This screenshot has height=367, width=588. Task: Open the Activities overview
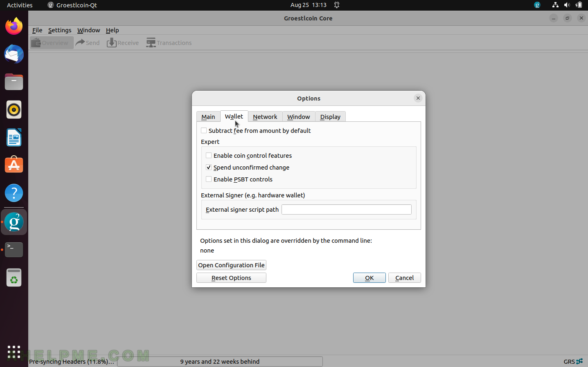coord(20,5)
